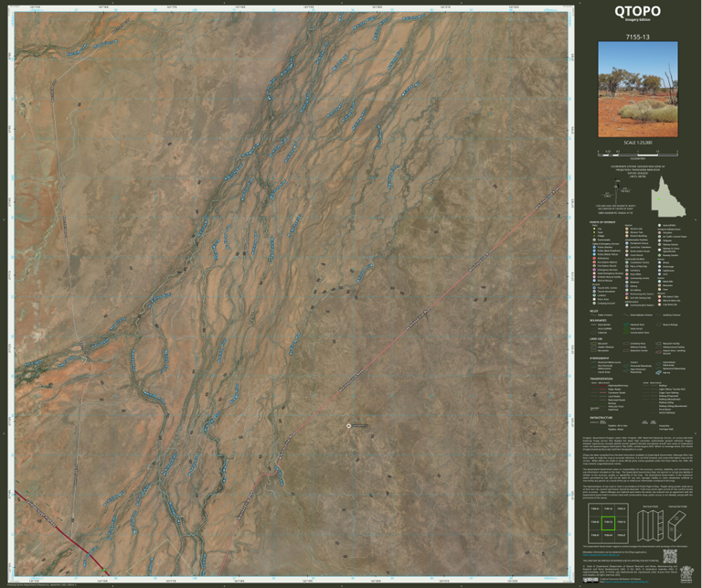
Task: Click the Library legend icon
Action: 627,286
